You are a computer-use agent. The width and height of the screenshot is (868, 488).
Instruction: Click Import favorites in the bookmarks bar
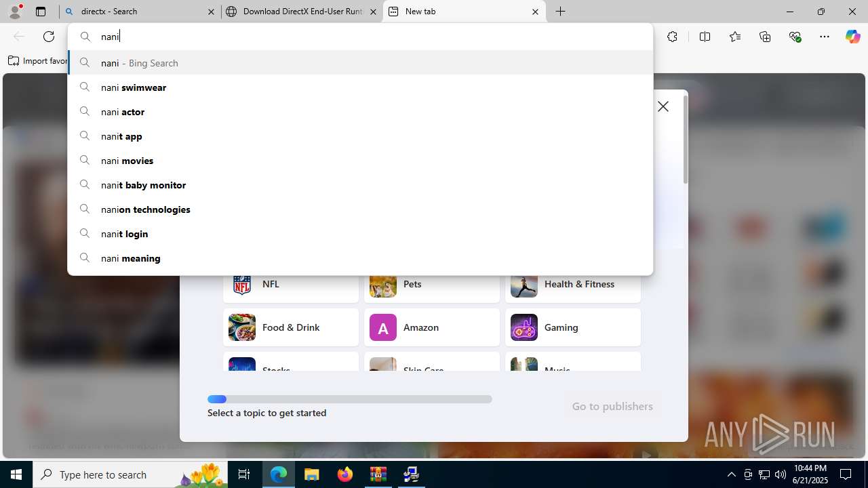[x=38, y=61]
